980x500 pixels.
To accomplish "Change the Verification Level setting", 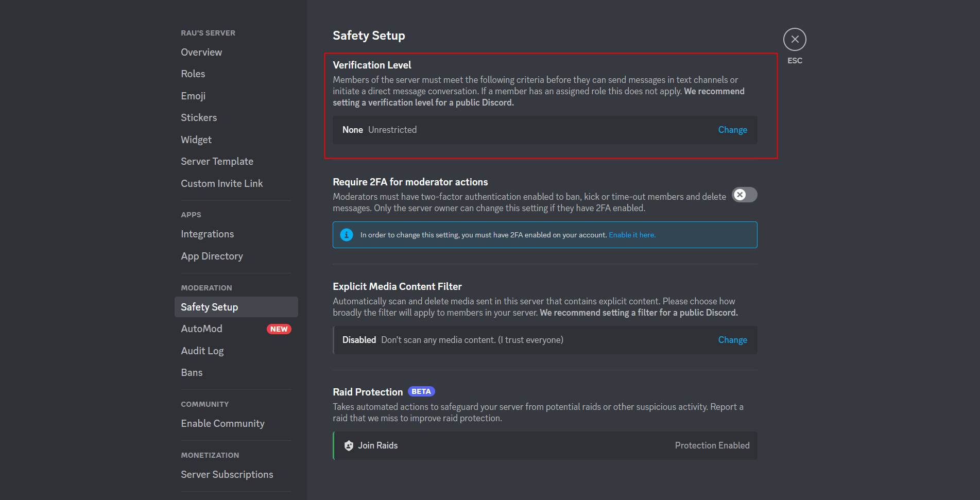I will [732, 130].
